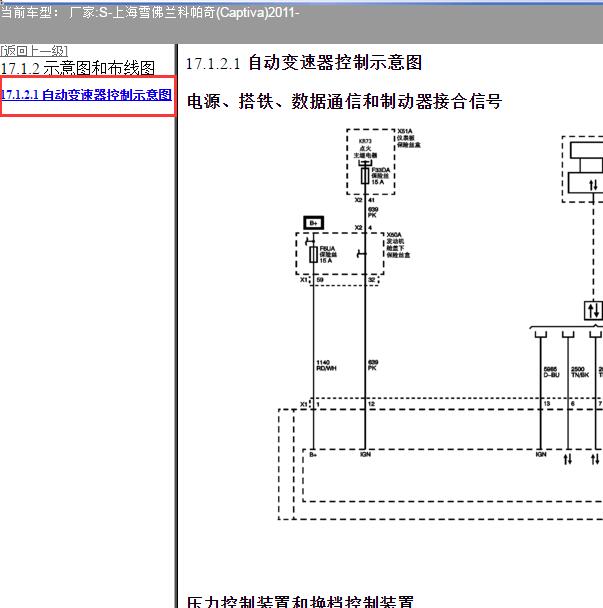Click the data arrows symbol box above connectors
This screenshot has width=603, height=608.
[x=594, y=310]
